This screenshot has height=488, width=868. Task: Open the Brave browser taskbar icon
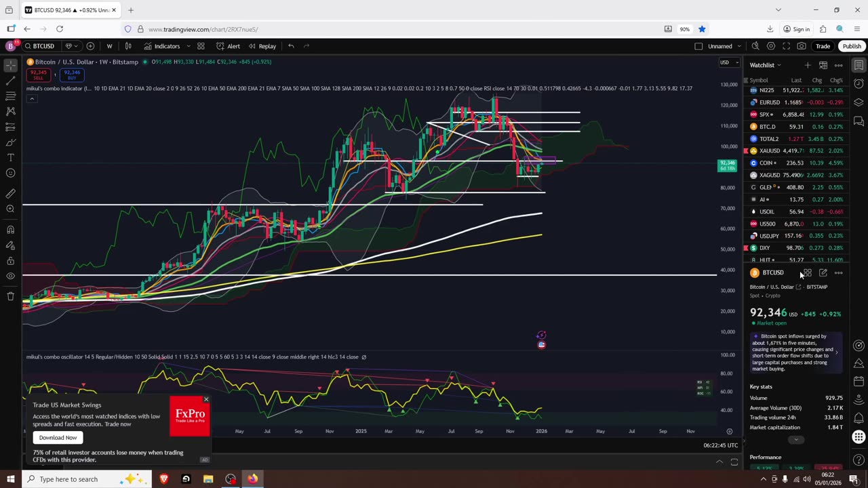[163, 479]
